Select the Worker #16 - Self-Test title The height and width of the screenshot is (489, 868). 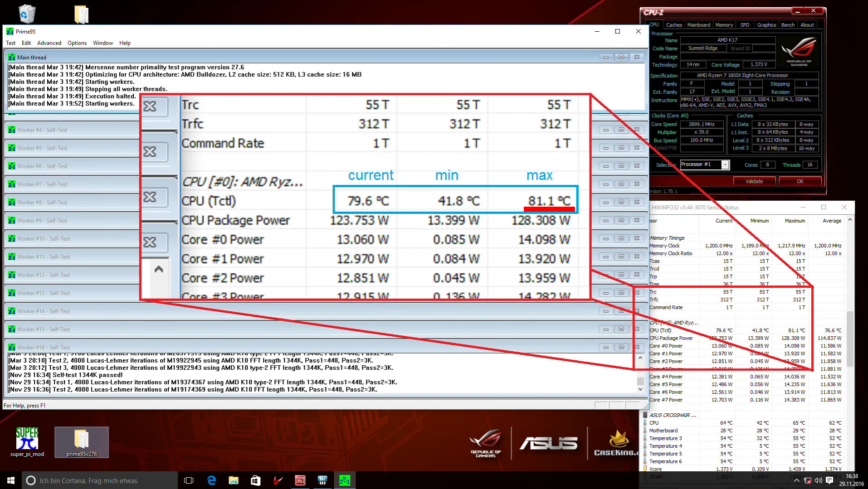(x=44, y=347)
